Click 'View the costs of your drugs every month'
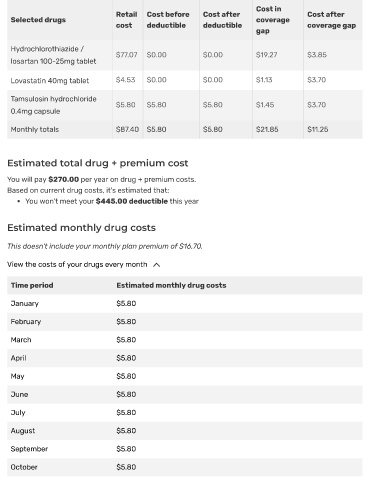The height and width of the screenshot is (480, 370). tap(77, 264)
